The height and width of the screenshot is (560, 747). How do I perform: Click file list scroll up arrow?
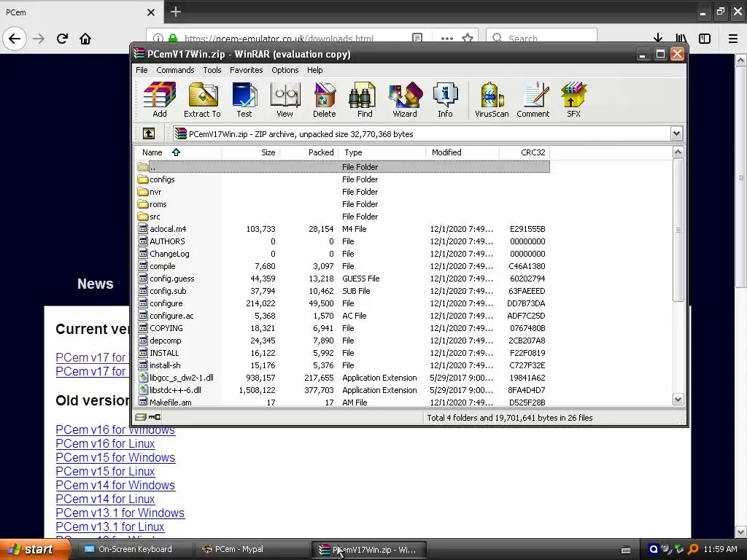click(678, 152)
